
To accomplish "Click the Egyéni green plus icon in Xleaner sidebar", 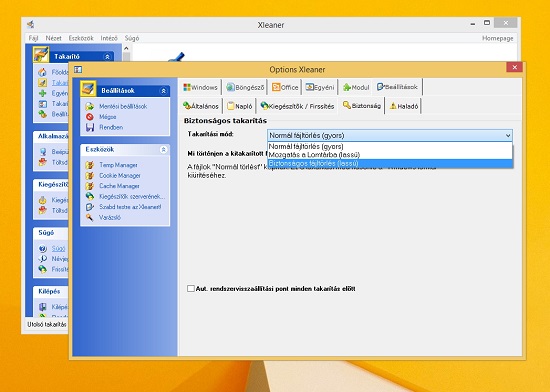I will pyautogui.click(x=42, y=93).
